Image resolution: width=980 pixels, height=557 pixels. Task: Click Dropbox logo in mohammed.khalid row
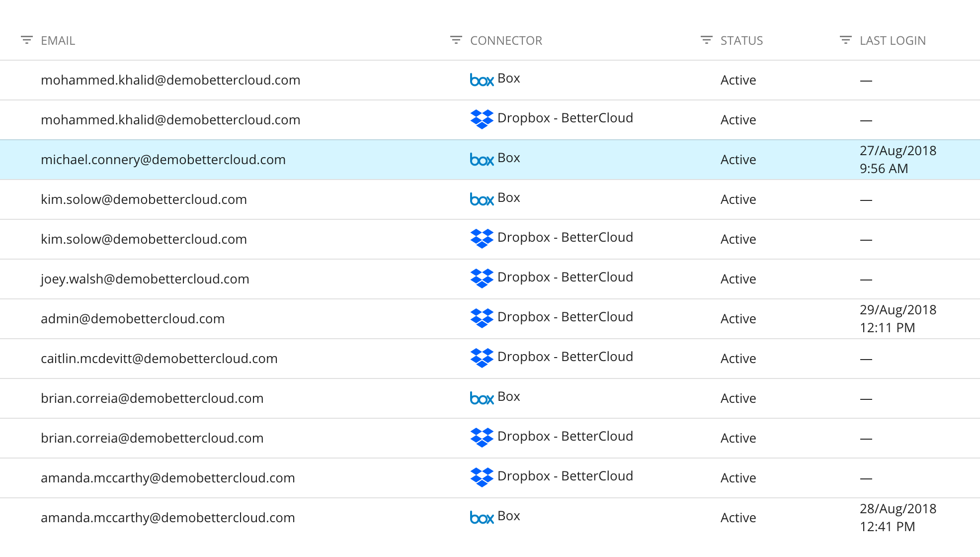coord(482,119)
